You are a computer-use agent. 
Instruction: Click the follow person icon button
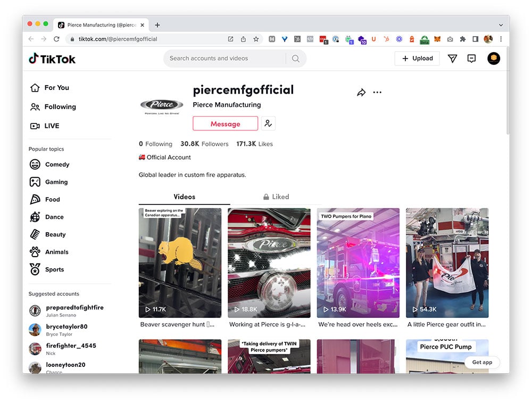click(268, 124)
